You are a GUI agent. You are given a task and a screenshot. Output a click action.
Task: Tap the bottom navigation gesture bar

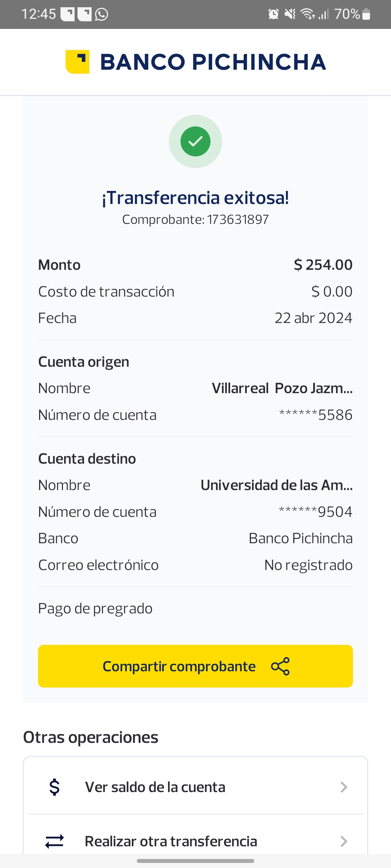195,861
